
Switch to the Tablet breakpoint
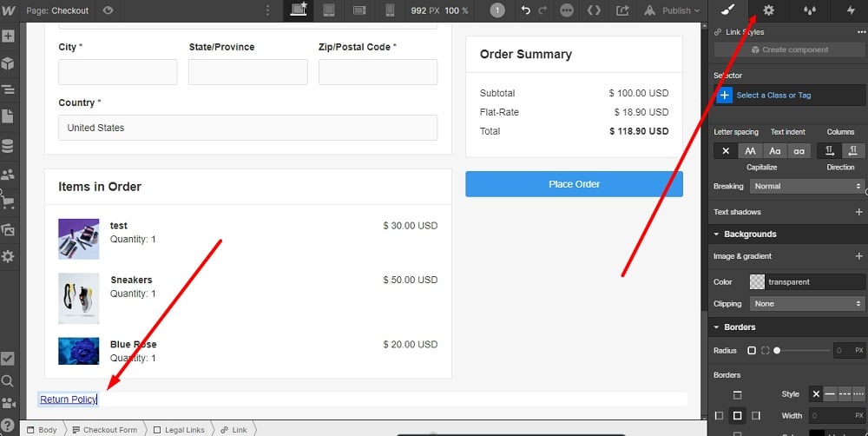(329, 10)
